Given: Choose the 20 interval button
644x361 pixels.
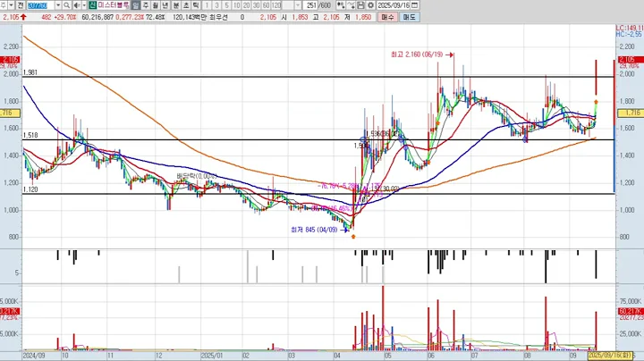Looking at the screenshot, I should 247,5.
